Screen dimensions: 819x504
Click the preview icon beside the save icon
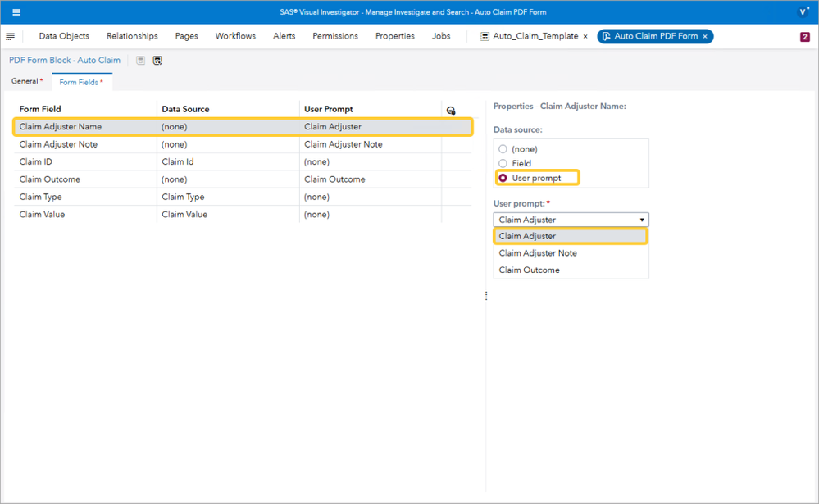coord(157,61)
